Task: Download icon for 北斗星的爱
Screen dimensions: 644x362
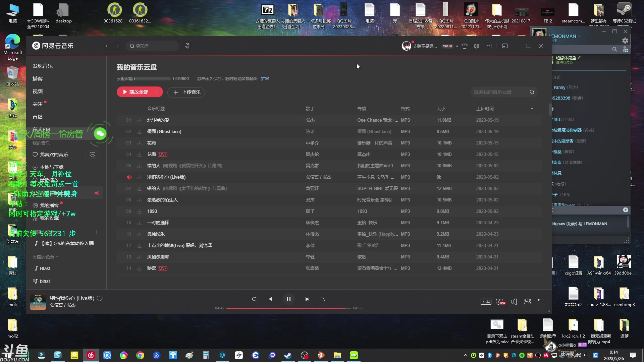Action: (140, 120)
